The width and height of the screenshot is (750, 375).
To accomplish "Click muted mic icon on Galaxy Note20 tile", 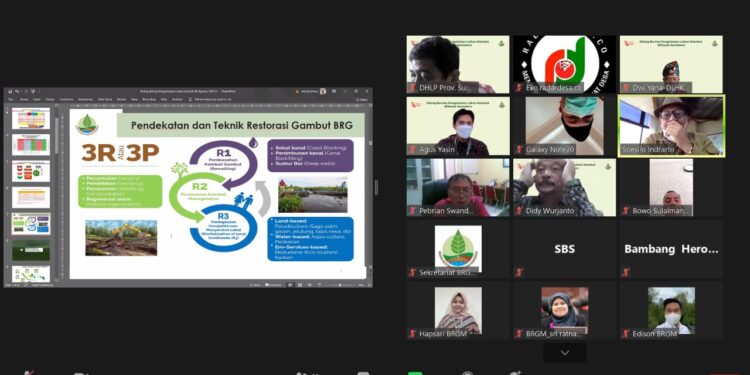I will tap(519, 149).
